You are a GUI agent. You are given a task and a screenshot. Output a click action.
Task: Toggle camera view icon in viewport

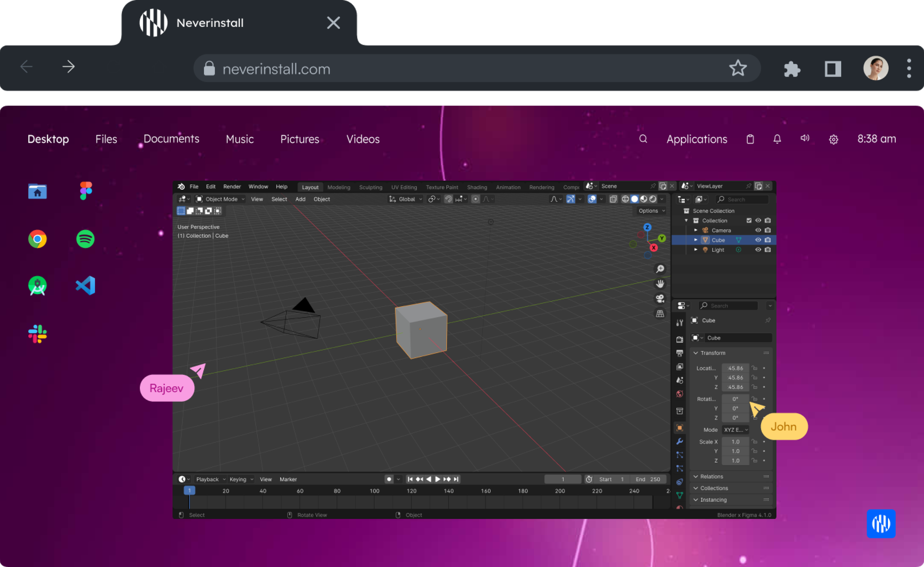[660, 298]
